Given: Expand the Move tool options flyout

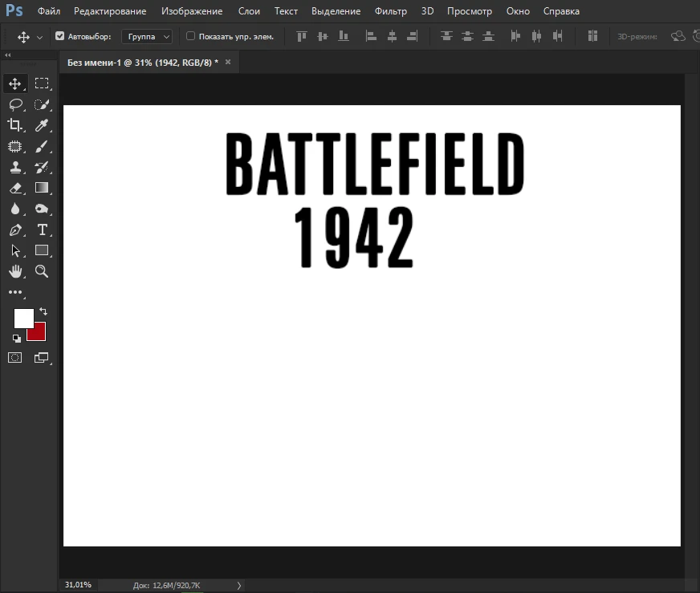Looking at the screenshot, I should tap(36, 35).
